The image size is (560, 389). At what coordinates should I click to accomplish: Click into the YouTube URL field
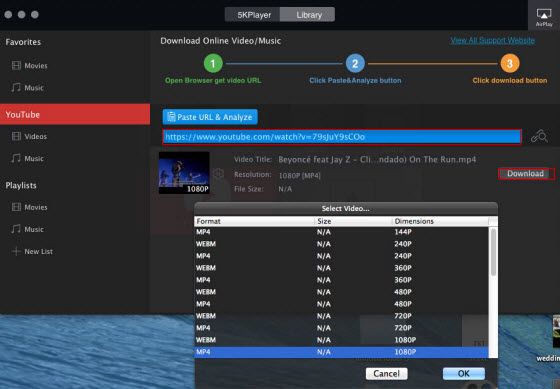tap(342, 137)
